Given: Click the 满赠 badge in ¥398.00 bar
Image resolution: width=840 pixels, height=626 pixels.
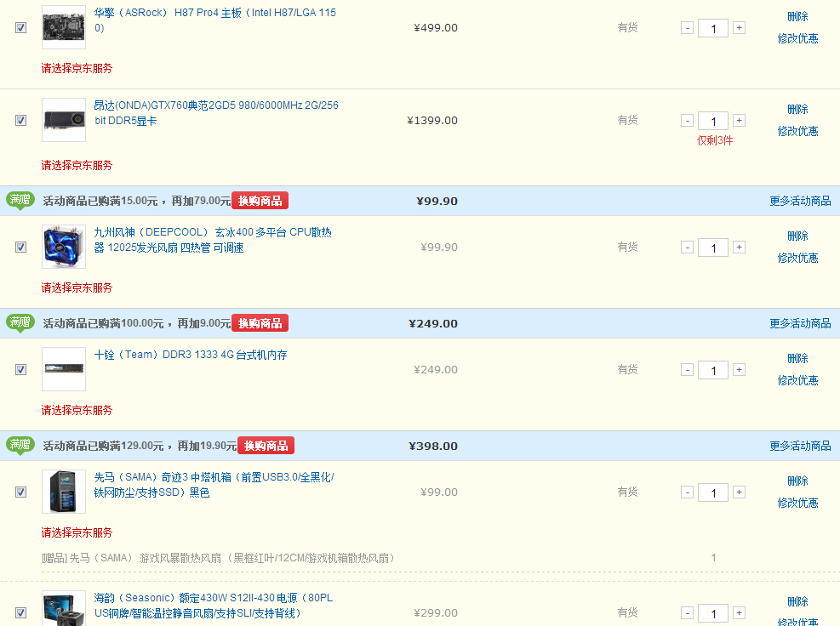Looking at the screenshot, I should pyautogui.click(x=20, y=446).
